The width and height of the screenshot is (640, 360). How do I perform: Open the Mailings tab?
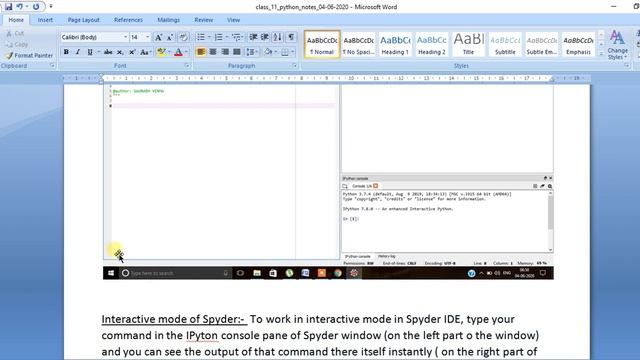pos(168,20)
